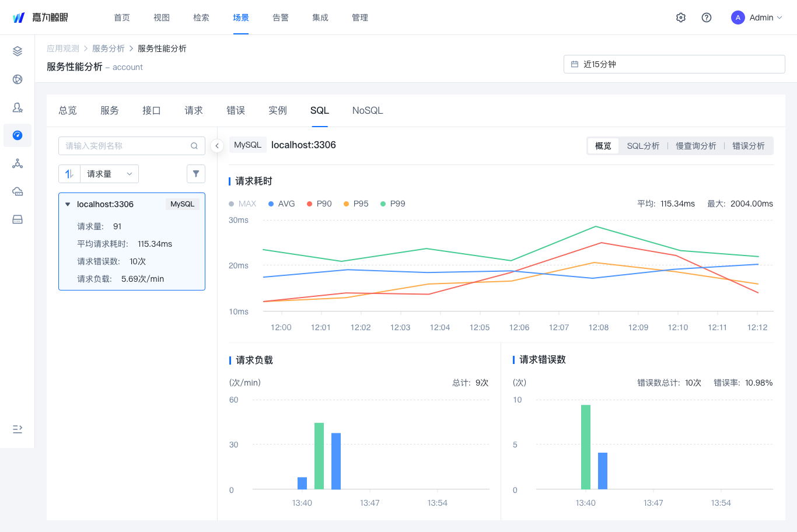
Task: Click the sort order icon next to 请求量
Action: (x=69, y=173)
